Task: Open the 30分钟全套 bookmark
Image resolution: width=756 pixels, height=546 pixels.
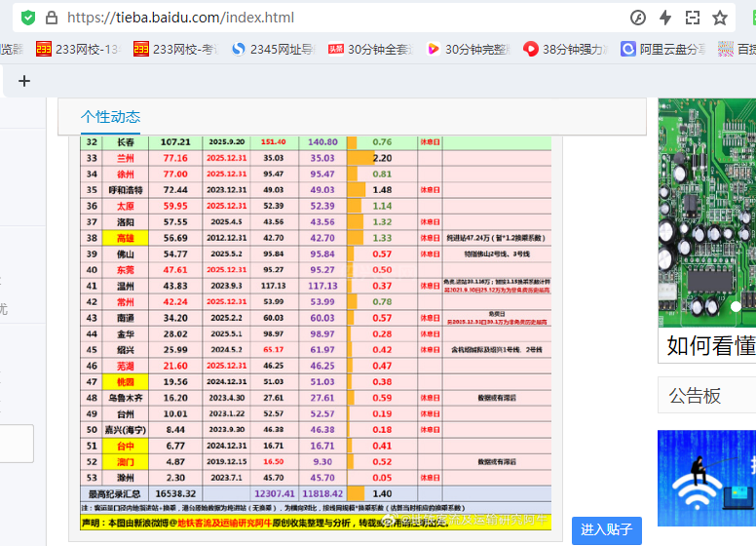Action: tap(370, 49)
